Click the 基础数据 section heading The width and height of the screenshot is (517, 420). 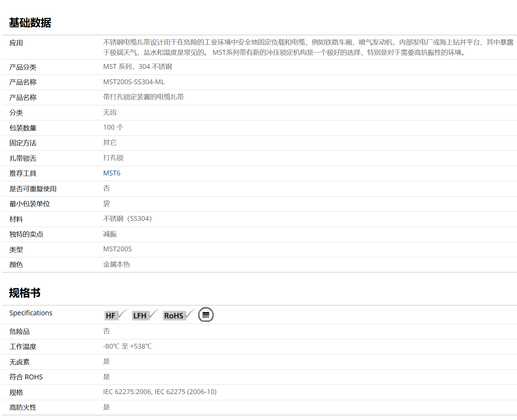pos(30,23)
